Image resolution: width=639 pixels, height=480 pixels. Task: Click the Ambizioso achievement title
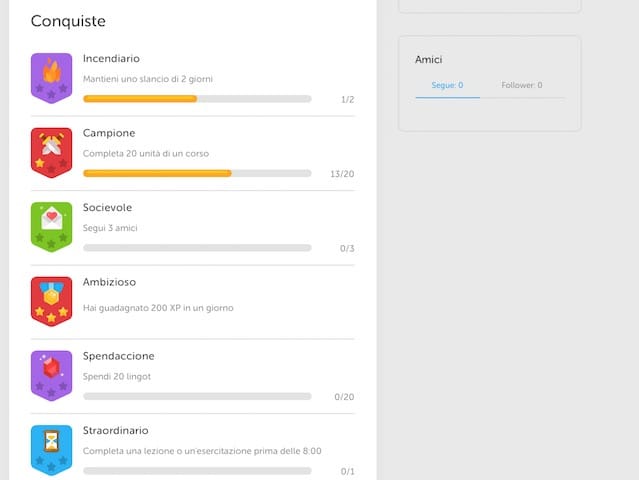pyautogui.click(x=108, y=282)
